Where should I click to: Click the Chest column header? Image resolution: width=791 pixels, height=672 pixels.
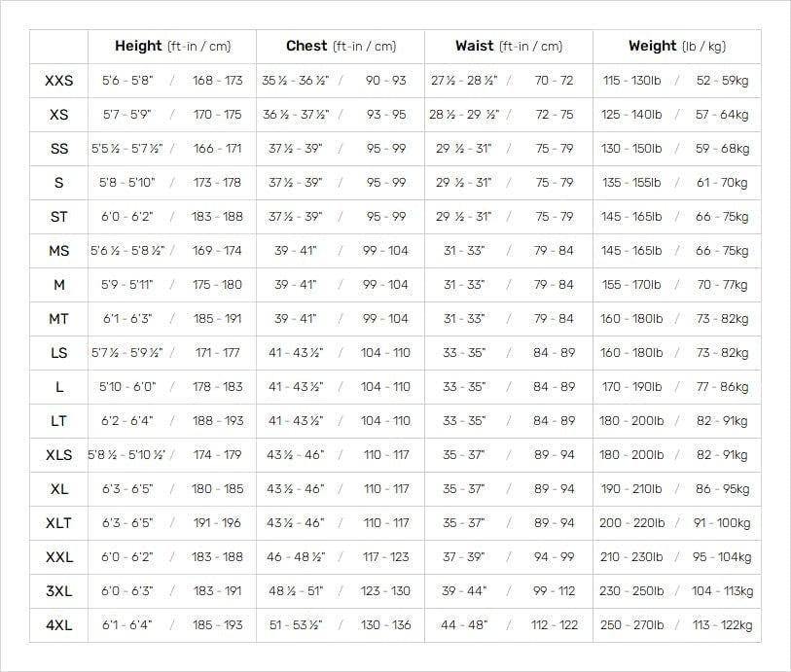(342, 47)
